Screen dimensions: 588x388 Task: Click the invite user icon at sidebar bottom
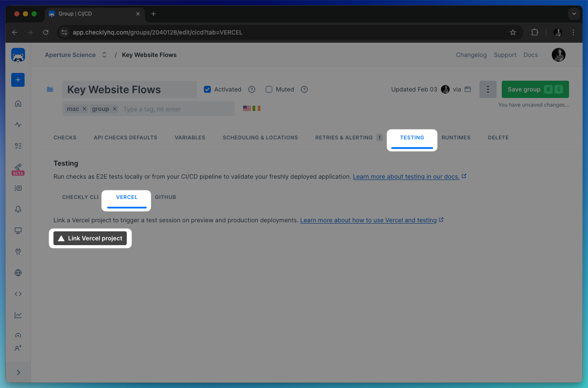[18, 348]
